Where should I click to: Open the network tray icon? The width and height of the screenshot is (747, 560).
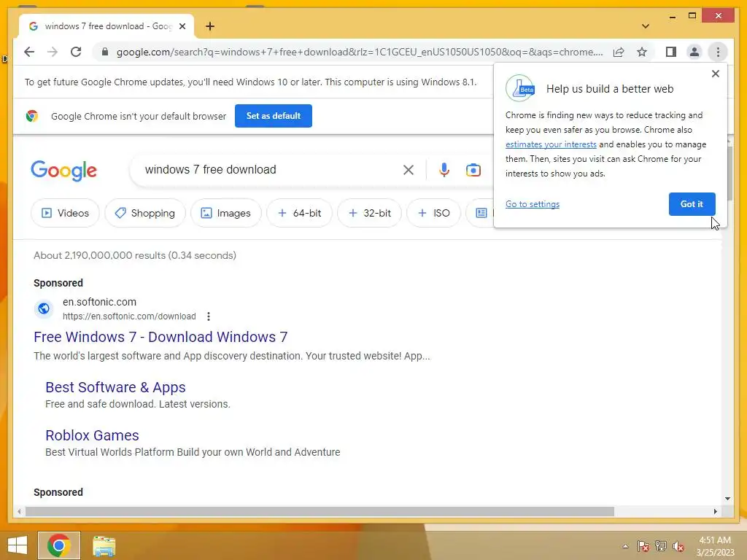pyautogui.click(x=660, y=546)
